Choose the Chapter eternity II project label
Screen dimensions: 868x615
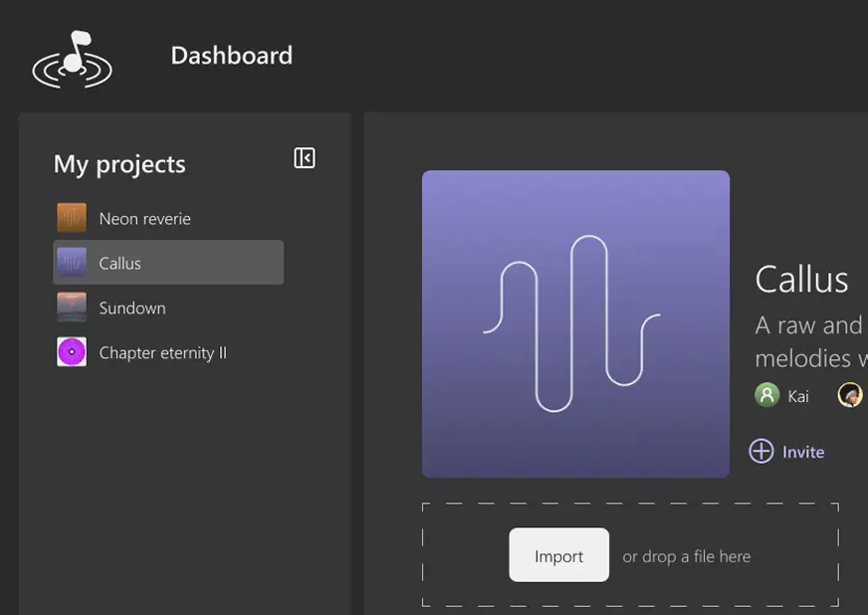163,352
